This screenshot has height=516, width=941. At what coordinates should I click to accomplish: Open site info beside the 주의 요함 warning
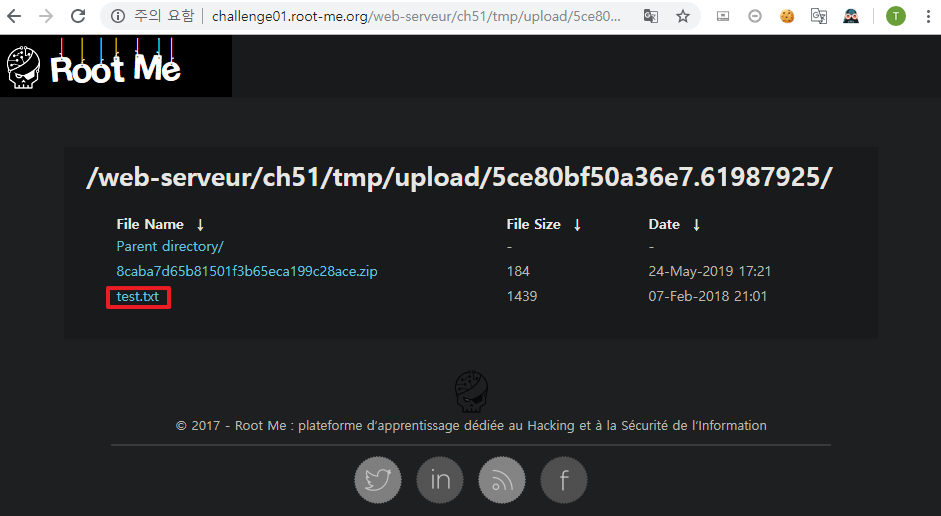[118, 16]
